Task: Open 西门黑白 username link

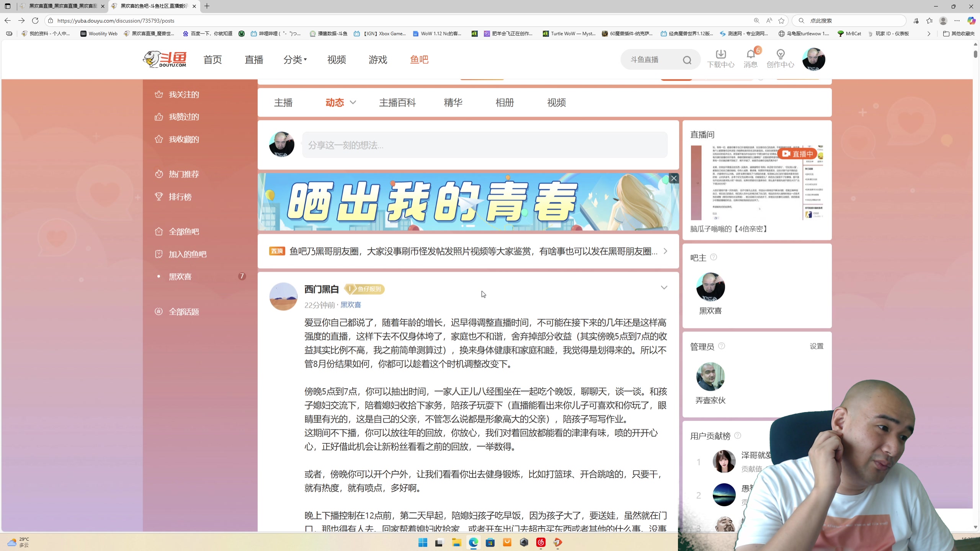Action: pos(322,289)
